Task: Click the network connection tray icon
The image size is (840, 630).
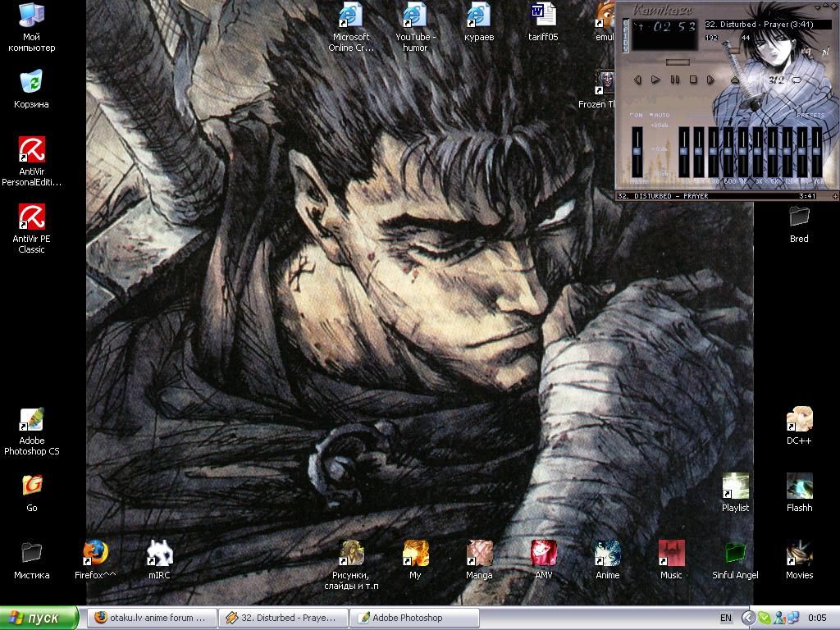Action: [792, 618]
